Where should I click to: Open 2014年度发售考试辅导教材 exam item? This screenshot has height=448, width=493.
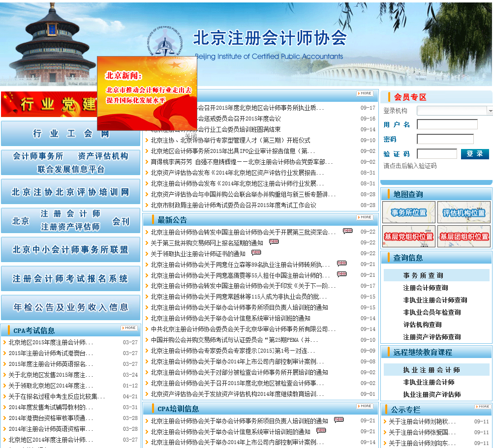[51, 407]
